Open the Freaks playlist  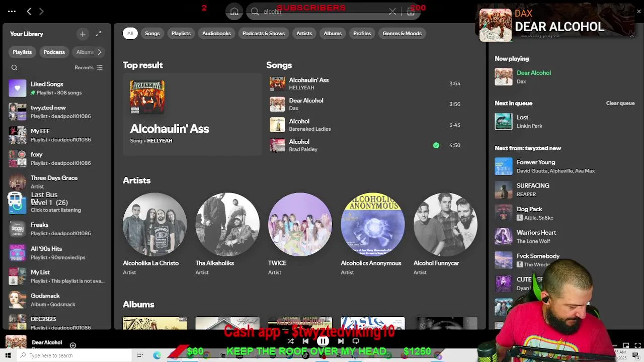pos(56,229)
